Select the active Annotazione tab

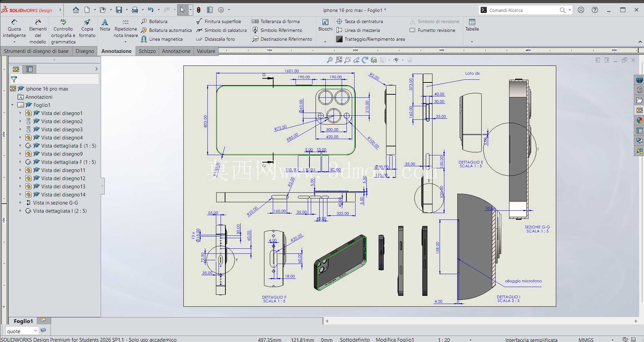tap(116, 51)
